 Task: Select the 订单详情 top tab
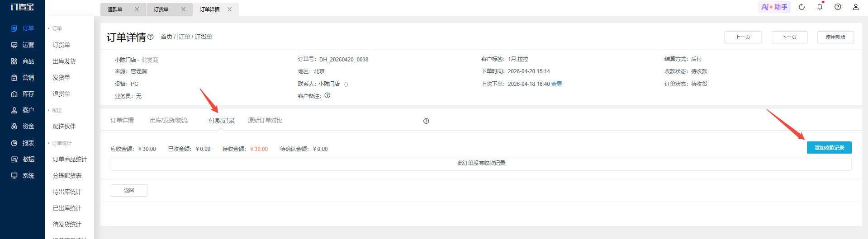coord(210,9)
